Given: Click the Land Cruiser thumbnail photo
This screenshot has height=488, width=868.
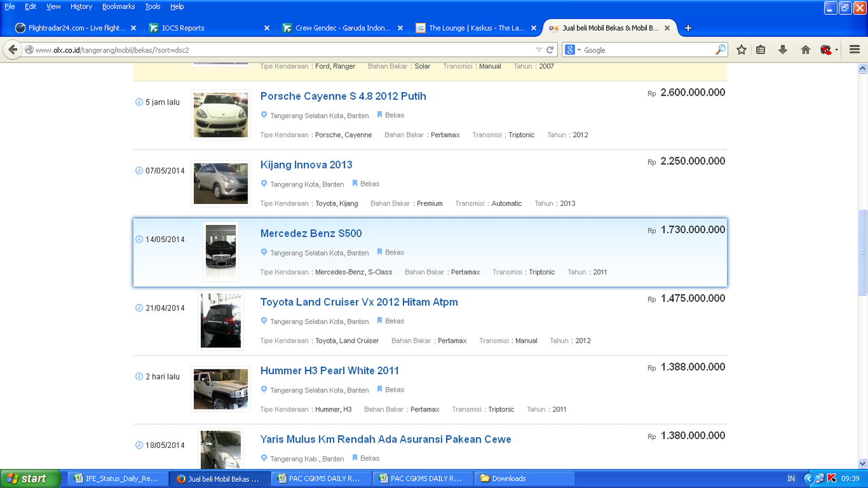Looking at the screenshot, I should coord(221,321).
